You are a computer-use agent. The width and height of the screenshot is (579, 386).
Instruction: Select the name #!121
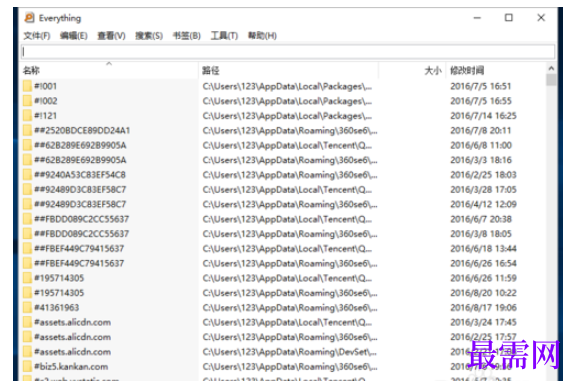45,116
